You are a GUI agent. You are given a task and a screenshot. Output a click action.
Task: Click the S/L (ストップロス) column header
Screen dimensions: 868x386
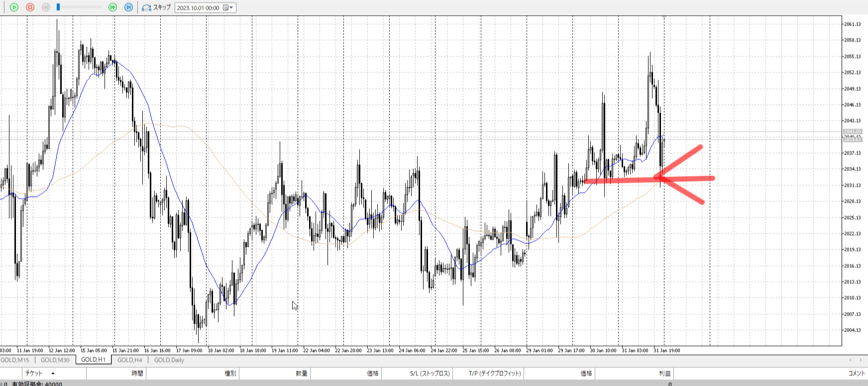[430, 373]
